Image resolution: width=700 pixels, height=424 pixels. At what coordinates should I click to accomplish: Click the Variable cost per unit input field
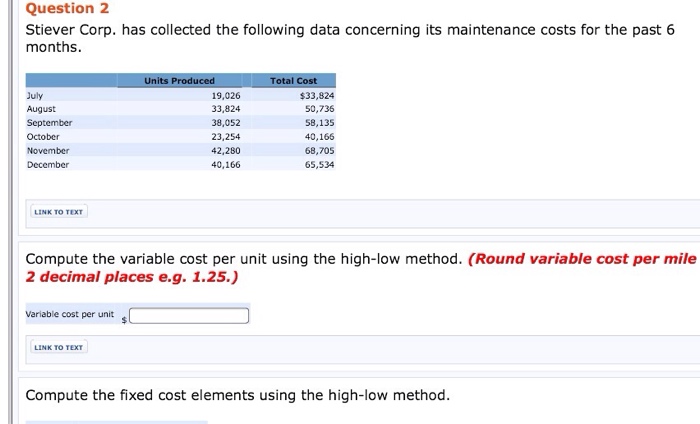coord(189,316)
